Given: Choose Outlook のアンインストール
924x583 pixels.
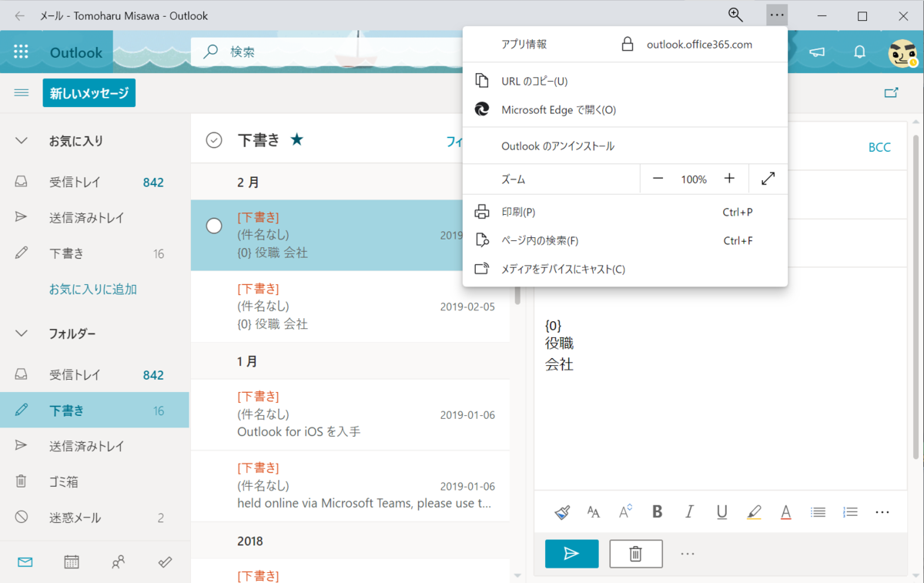Looking at the screenshot, I should (x=625, y=146).
